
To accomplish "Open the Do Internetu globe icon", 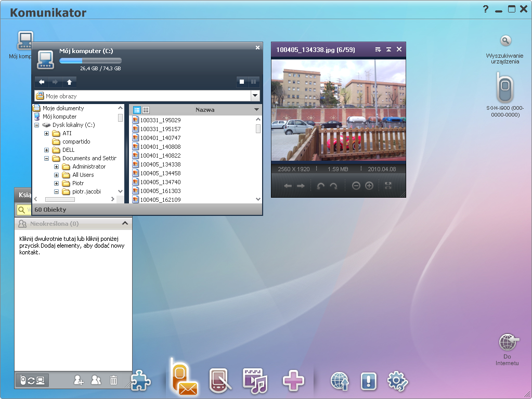I will click(x=508, y=342).
